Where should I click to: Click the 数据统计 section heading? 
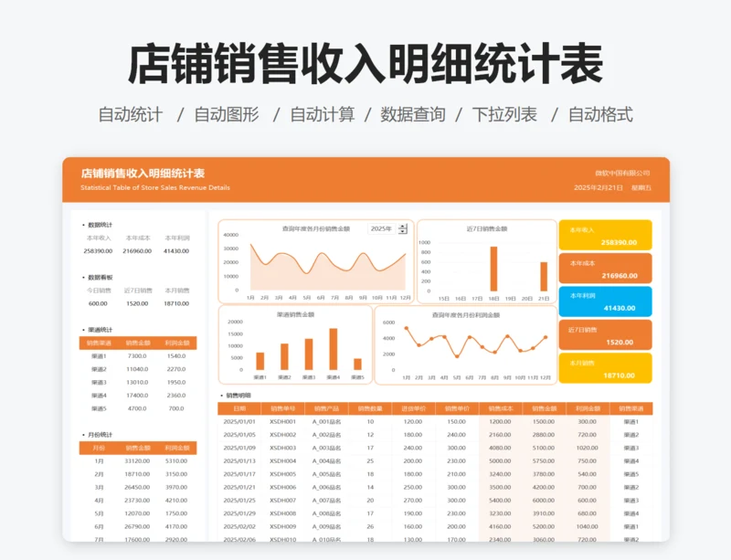click(x=101, y=225)
